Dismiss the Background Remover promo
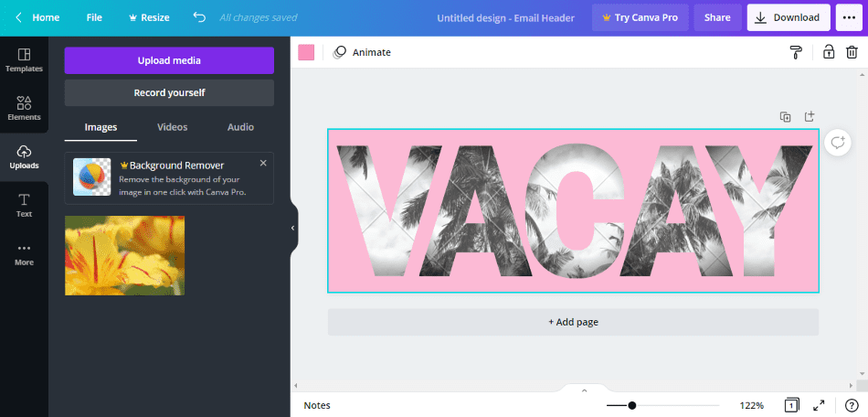The image size is (868, 417). 263,163
